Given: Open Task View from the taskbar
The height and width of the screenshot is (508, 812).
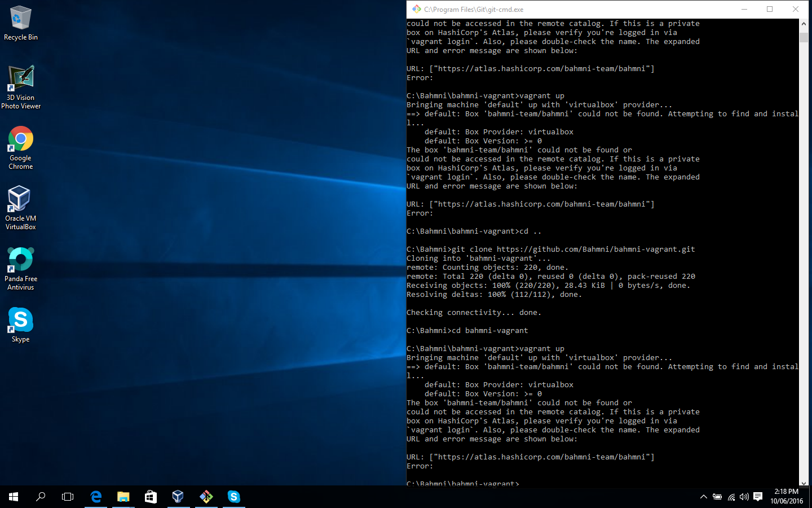Looking at the screenshot, I should click(x=68, y=497).
